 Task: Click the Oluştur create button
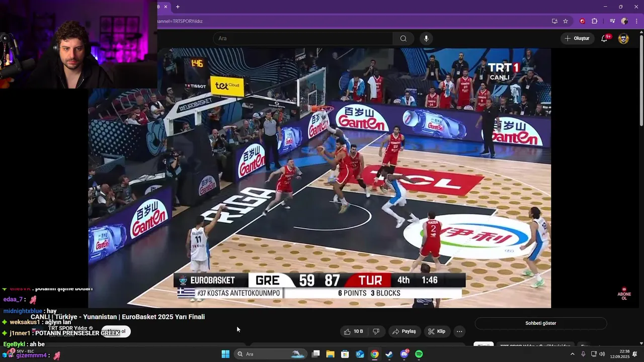pos(577,39)
